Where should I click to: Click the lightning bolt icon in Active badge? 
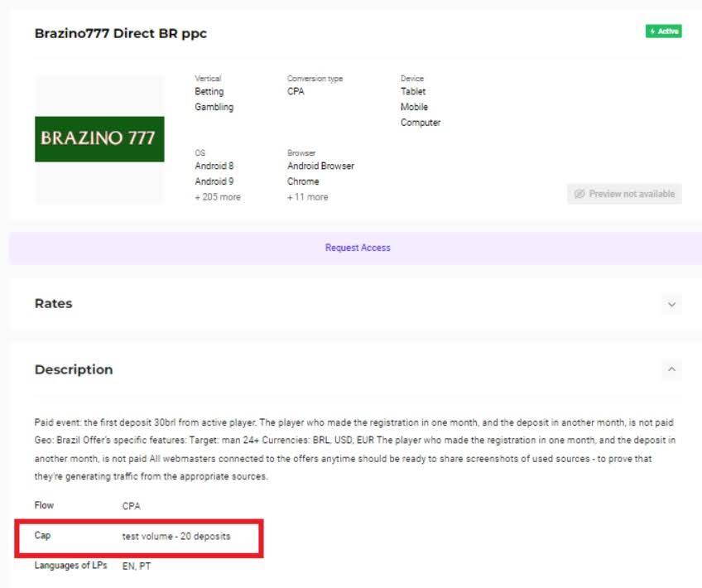coord(652,31)
